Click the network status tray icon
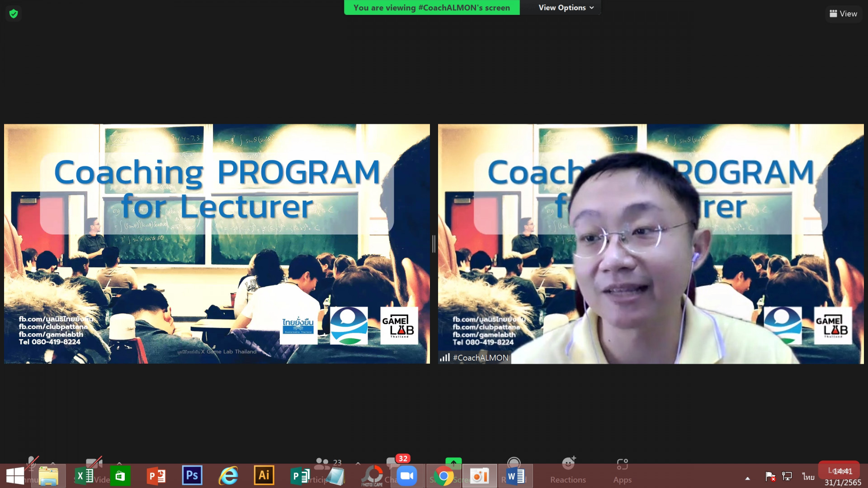 [787, 476]
